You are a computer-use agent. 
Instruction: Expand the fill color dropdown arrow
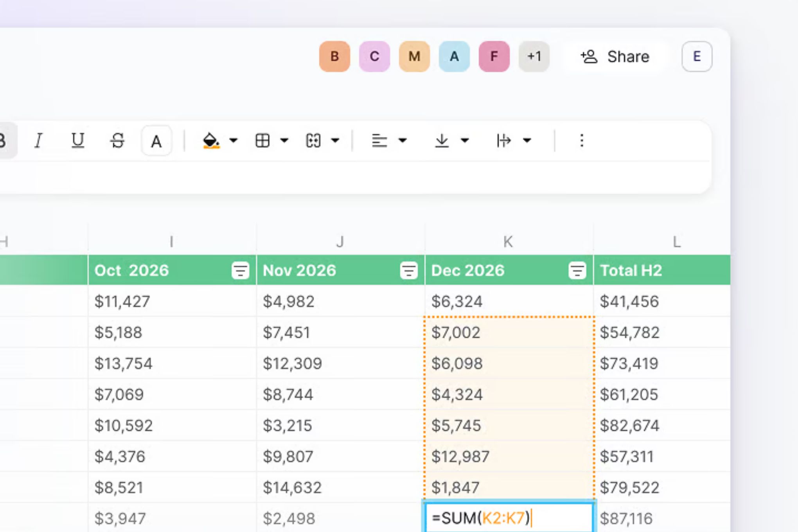pyautogui.click(x=234, y=141)
